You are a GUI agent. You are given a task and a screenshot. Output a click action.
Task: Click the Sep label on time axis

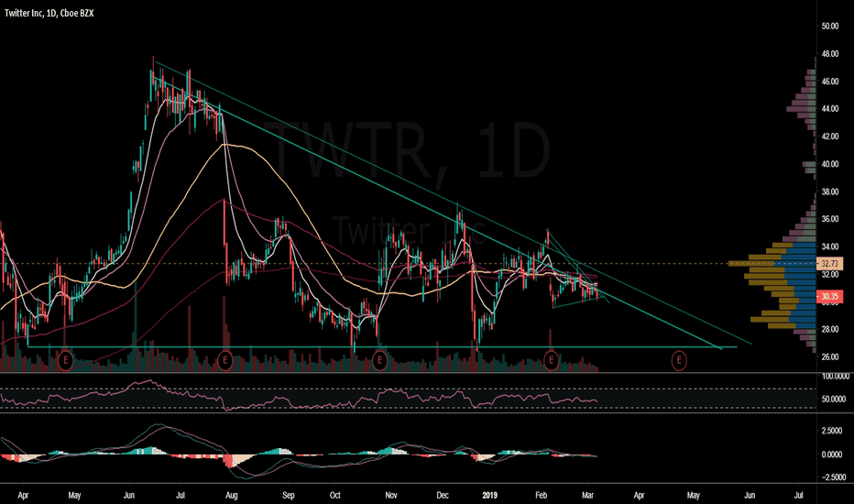(x=288, y=495)
